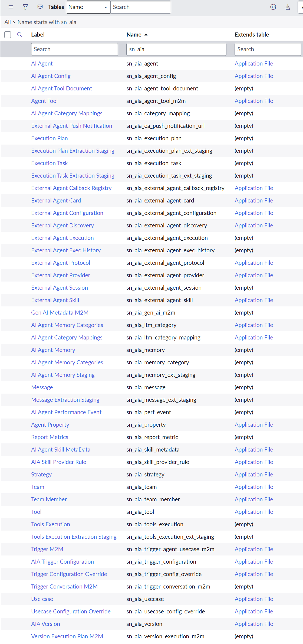This screenshot has height=644, width=303.
Task: Open External Agent Provider record
Action: (61, 275)
